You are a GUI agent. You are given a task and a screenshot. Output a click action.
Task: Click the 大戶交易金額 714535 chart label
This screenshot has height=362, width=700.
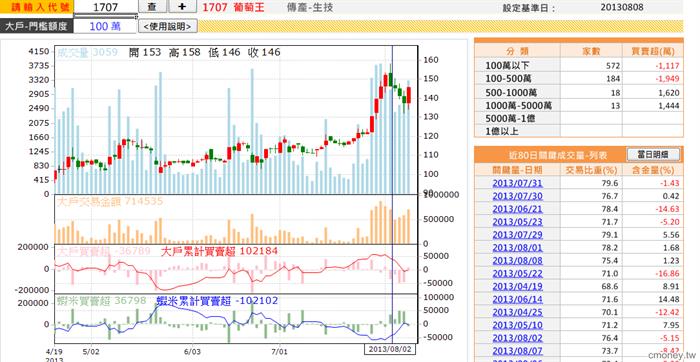[110, 201]
